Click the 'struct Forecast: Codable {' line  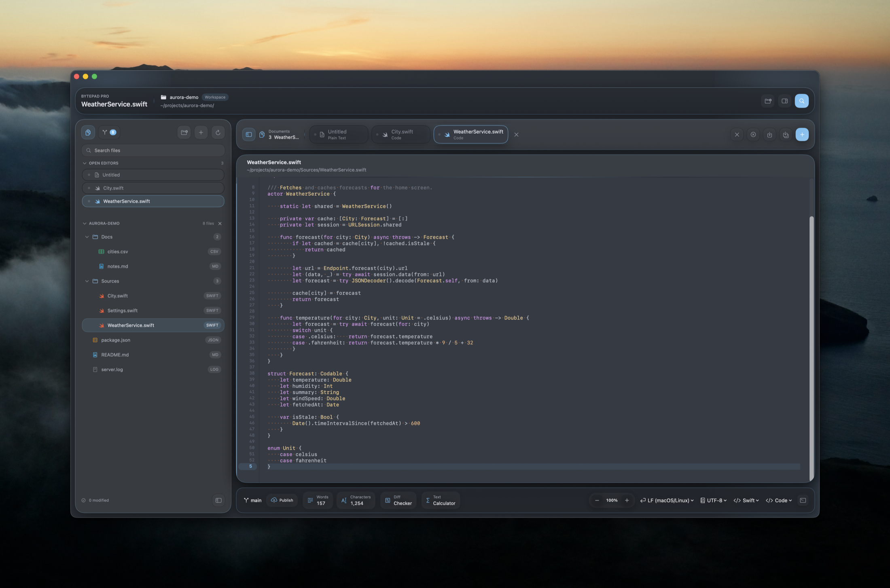(x=307, y=374)
